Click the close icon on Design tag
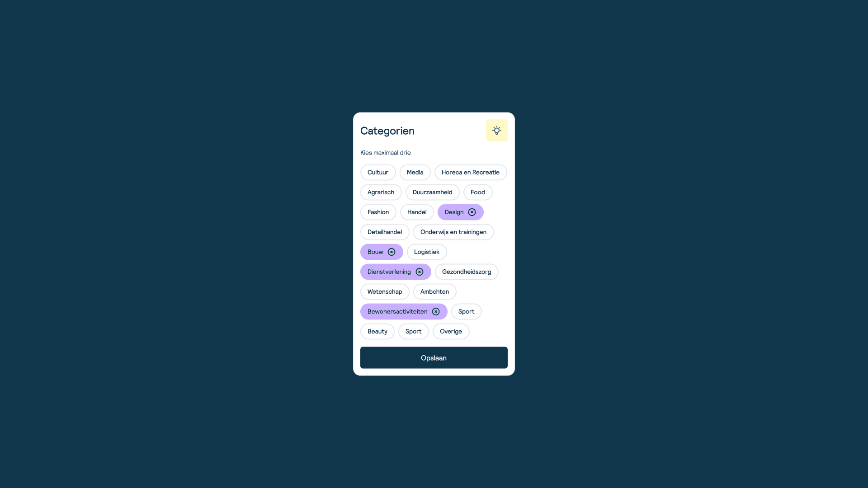The width and height of the screenshot is (868, 488). [x=472, y=212]
